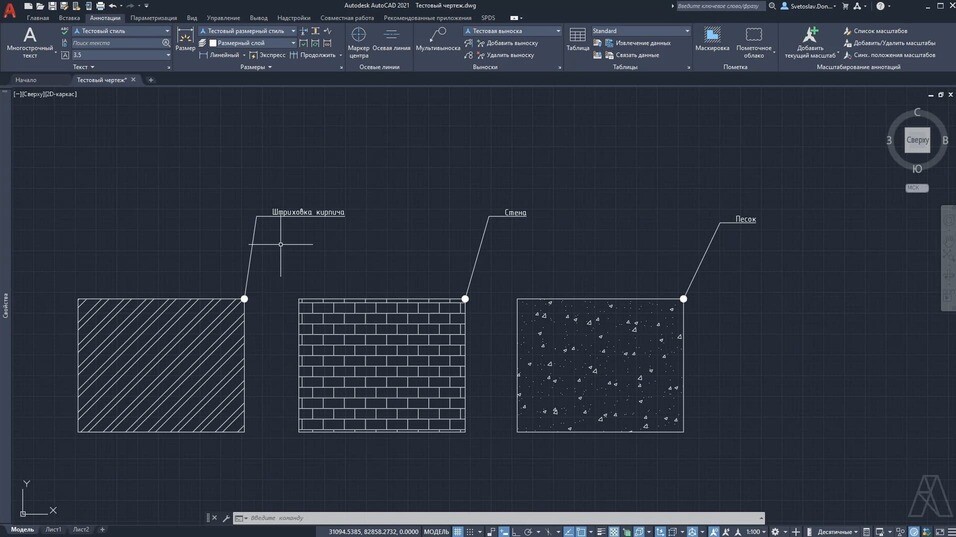Click the Пометочное облако tool
The height and width of the screenshot is (537, 956).
click(754, 43)
